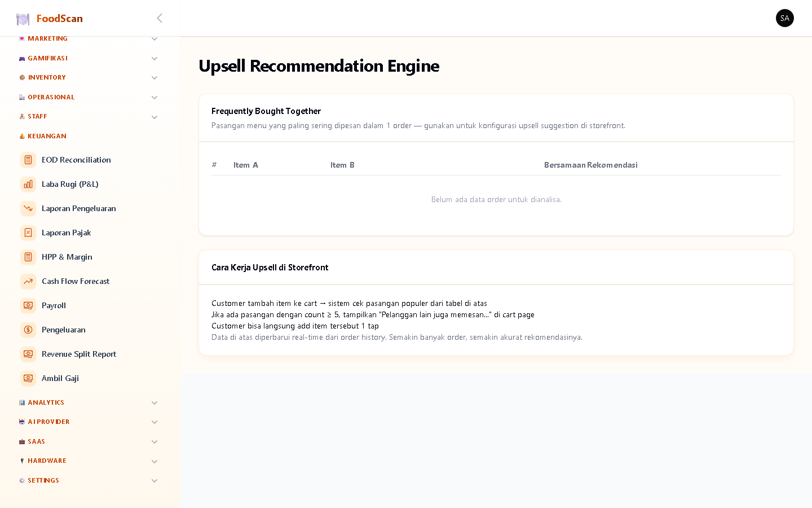Click the INVENTORY section label
The height and width of the screenshot is (508, 812).
(47, 77)
